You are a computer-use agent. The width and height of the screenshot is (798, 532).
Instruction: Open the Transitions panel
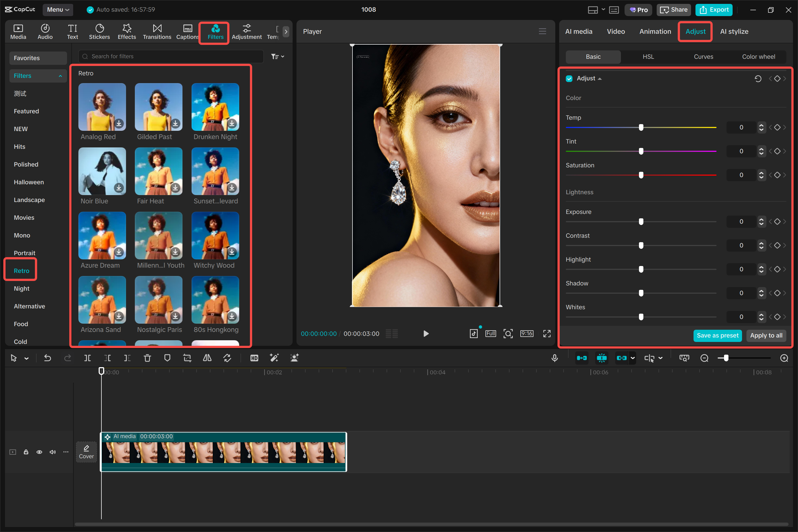click(x=156, y=31)
